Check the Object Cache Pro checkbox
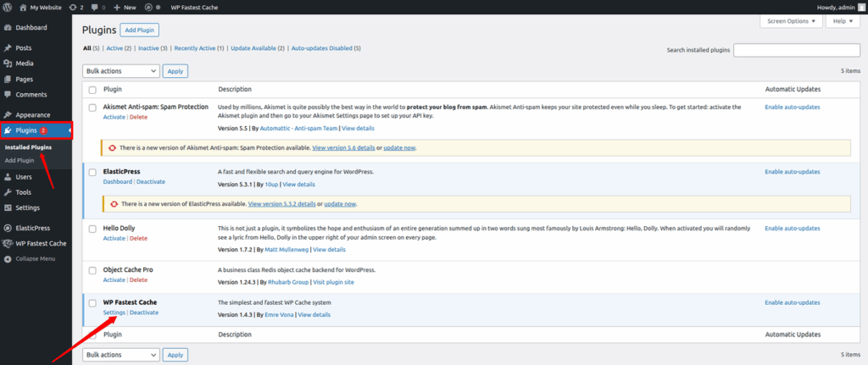The height and width of the screenshot is (365, 868). pyautogui.click(x=92, y=270)
